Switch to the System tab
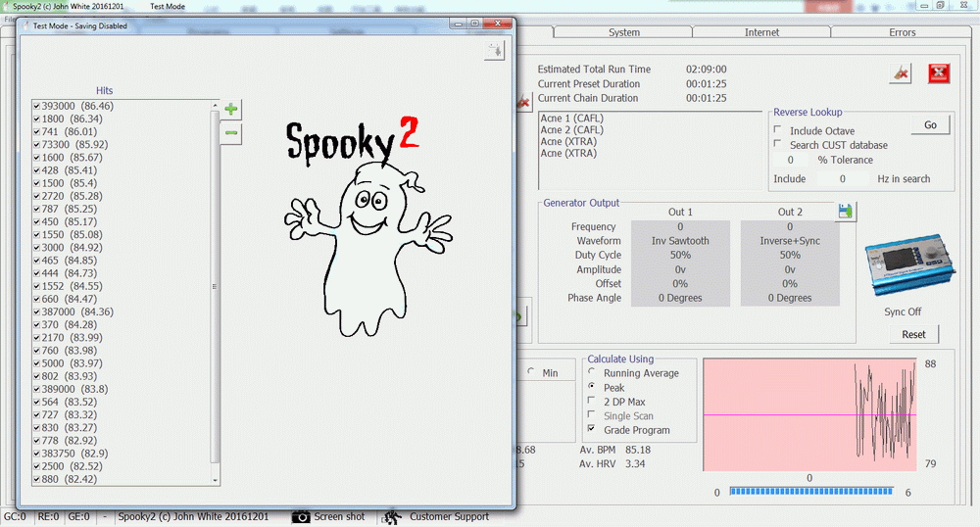The image size is (980, 527). [623, 32]
